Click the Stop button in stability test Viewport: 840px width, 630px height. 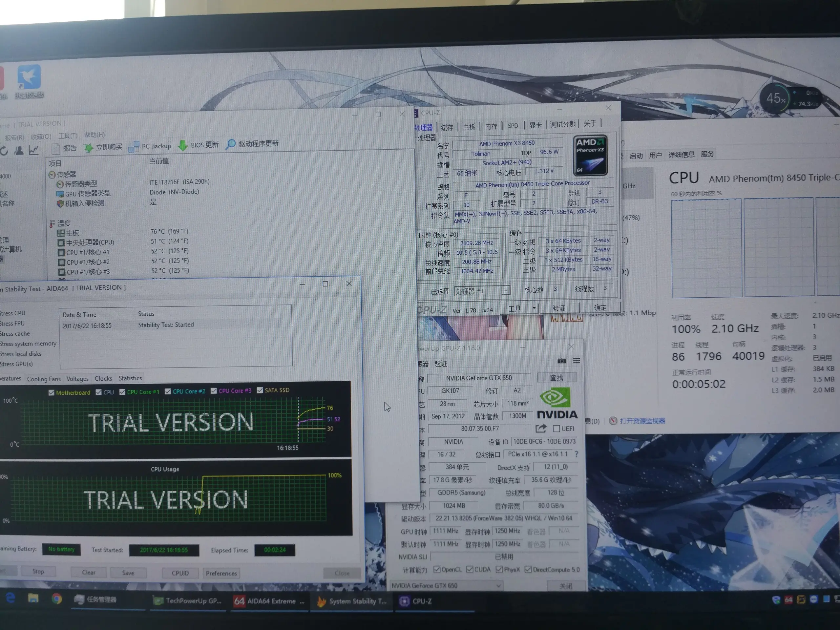[38, 571]
